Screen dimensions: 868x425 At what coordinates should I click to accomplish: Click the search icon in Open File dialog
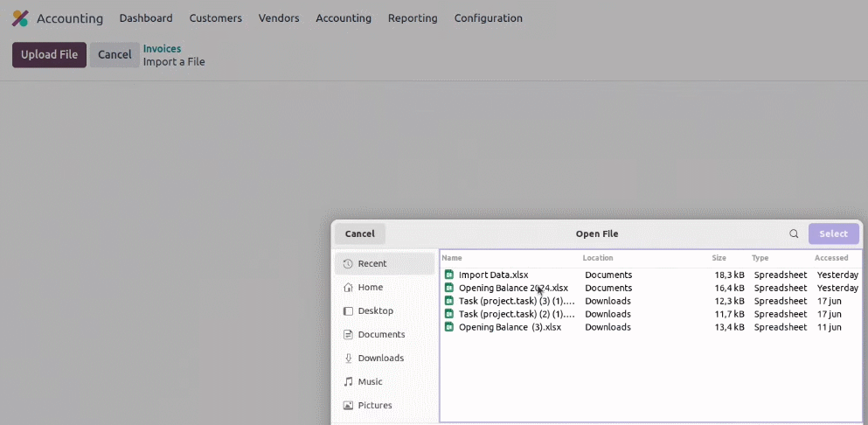click(x=794, y=233)
